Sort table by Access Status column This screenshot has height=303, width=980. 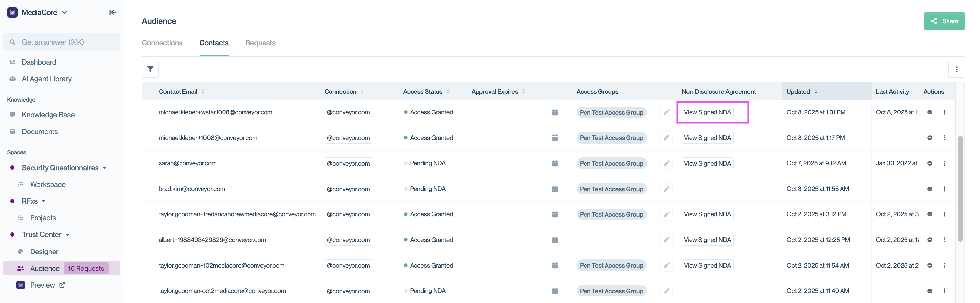click(x=448, y=91)
